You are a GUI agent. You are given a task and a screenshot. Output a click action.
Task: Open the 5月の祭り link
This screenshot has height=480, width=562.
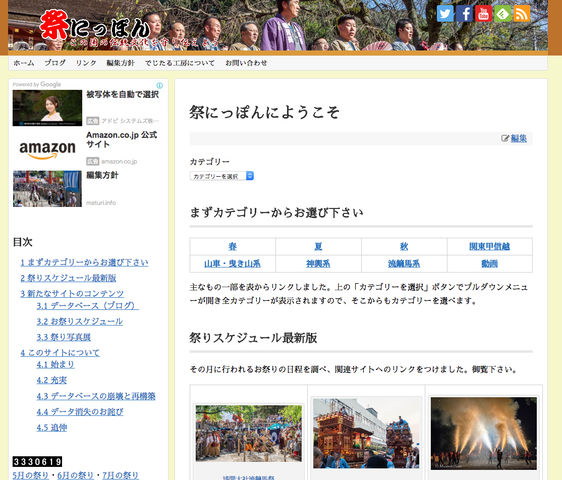(x=30, y=475)
